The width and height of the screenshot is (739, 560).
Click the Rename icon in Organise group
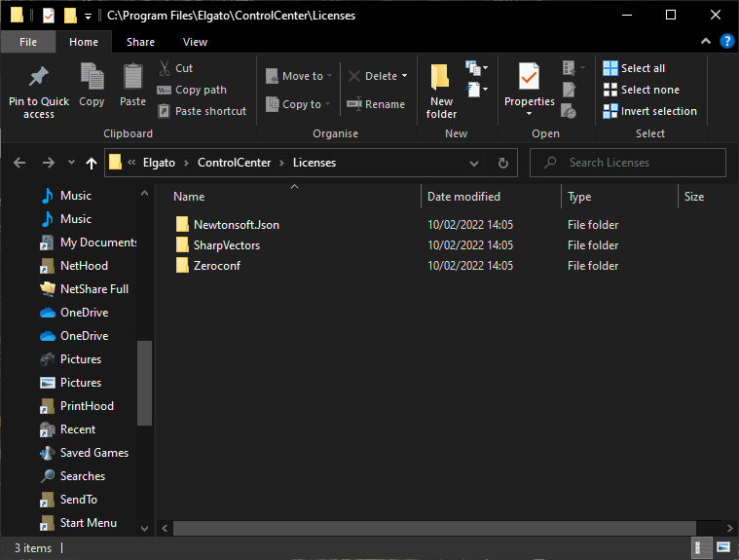[x=354, y=104]
